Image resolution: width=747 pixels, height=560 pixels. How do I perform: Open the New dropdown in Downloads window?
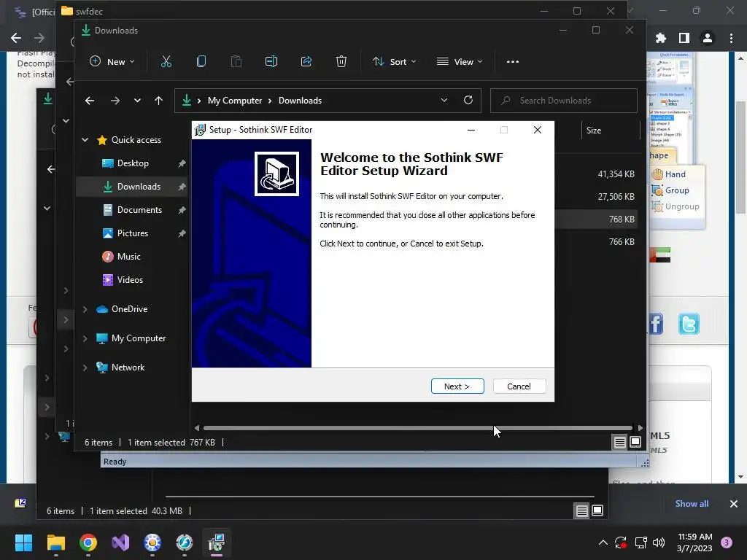[x=112, y=61]
